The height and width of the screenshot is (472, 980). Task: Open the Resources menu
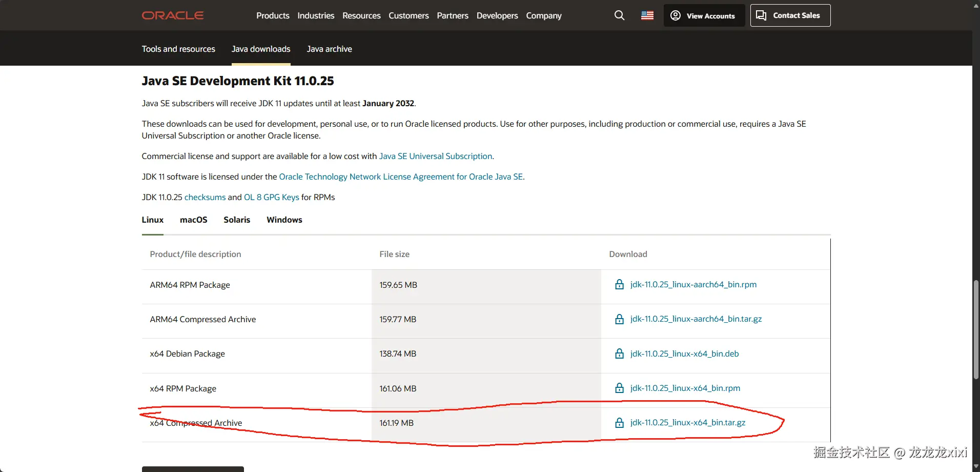click(x=361, y=15)
